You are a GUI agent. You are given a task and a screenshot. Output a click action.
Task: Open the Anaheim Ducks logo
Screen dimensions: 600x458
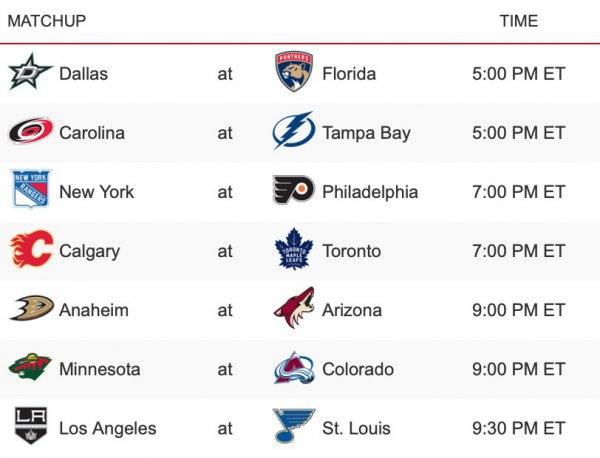pyautogui.click(x=30, y=309)
